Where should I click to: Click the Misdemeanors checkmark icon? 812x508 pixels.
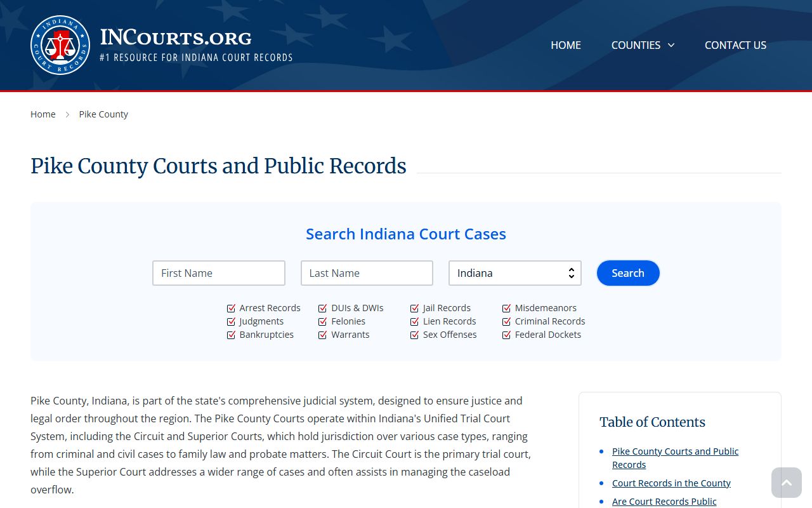(x=507, y=308)
